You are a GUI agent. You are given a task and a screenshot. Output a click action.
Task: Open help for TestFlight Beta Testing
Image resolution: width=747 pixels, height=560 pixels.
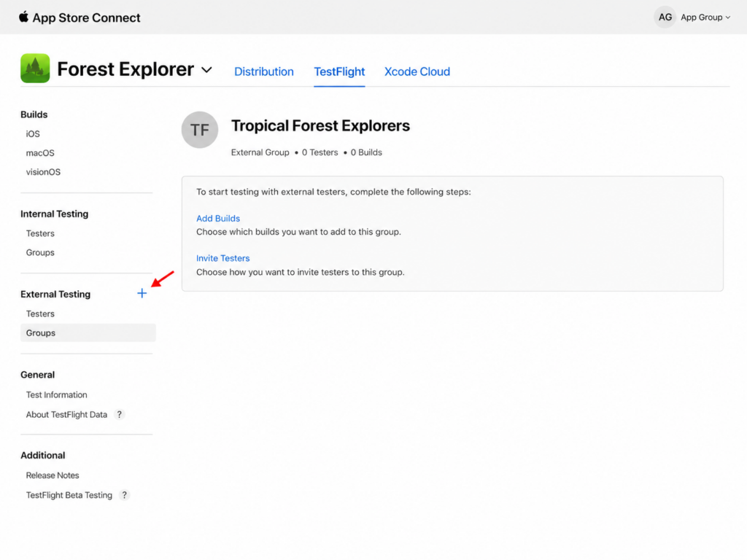124,495
